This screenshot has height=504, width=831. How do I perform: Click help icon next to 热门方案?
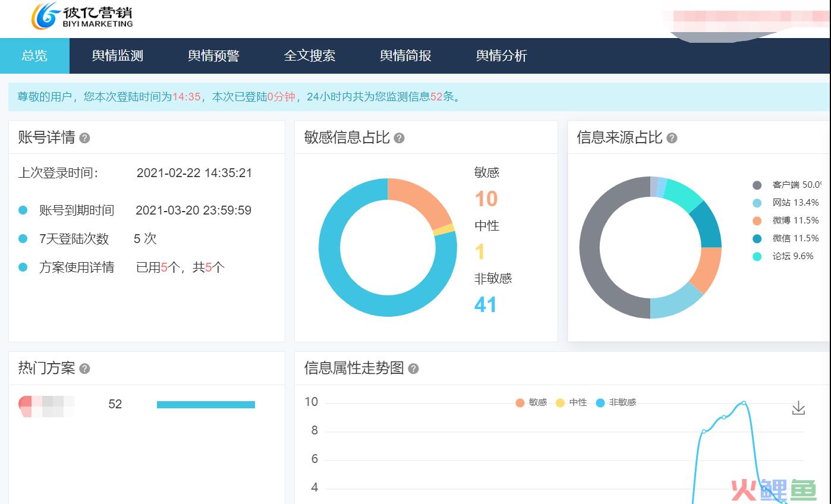click(x=84, y=368)
